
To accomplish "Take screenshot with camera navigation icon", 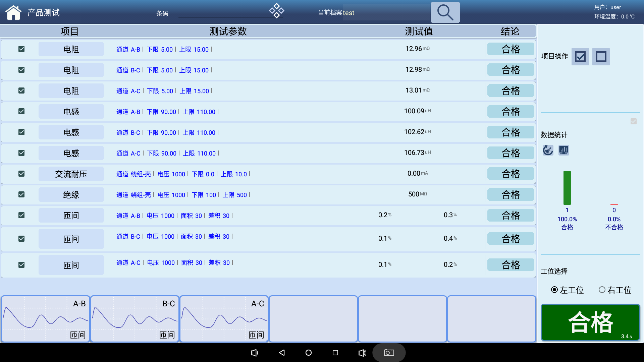I will click(389, 353).
